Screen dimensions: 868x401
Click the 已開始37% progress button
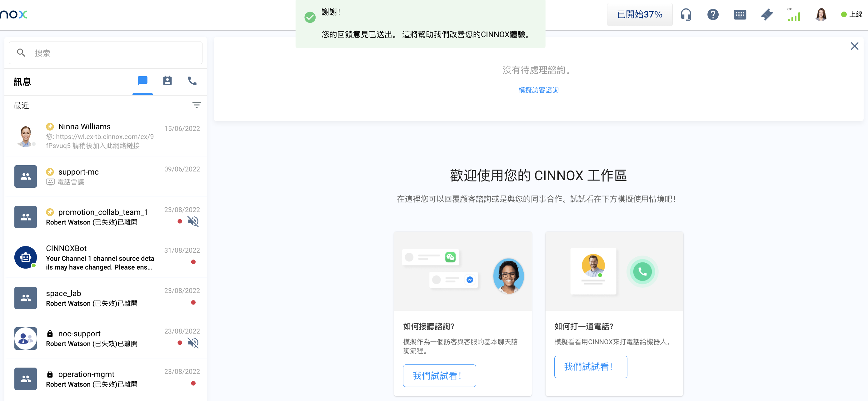coord(639,14)
